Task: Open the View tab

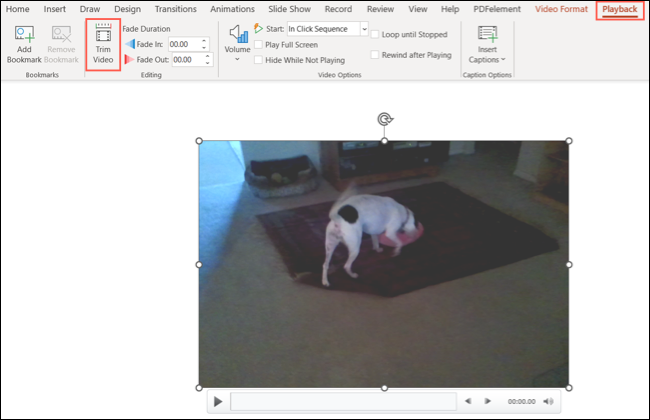Action: (x=418, y=9)
